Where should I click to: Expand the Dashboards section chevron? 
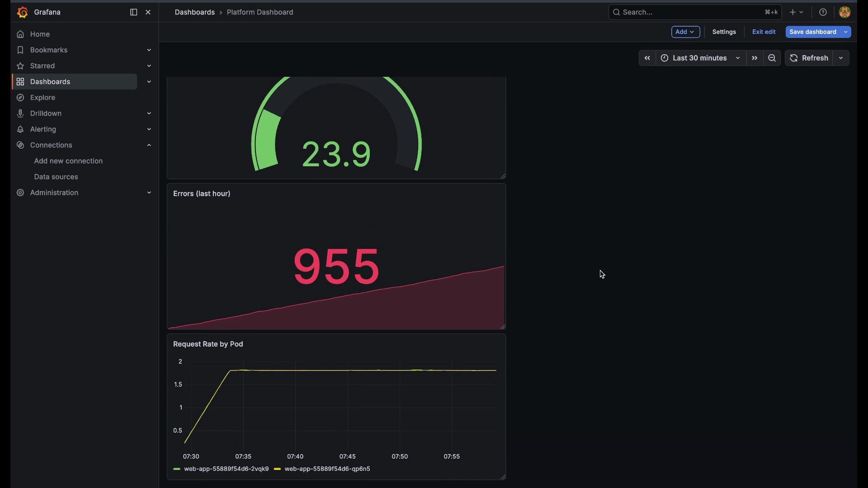(x=149, y=82)
